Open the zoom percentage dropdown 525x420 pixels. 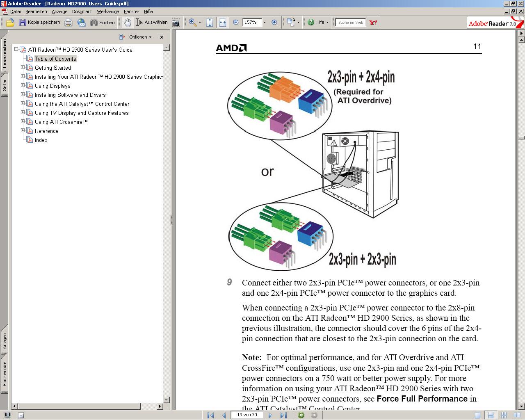(x=265, y=23)
